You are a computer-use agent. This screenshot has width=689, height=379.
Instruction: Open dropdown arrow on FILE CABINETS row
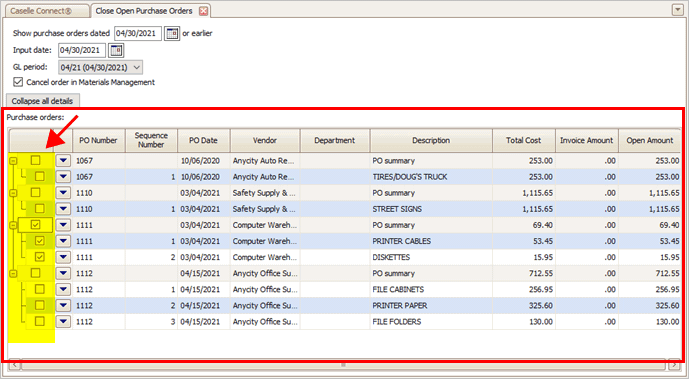click(x=63, y=289)
